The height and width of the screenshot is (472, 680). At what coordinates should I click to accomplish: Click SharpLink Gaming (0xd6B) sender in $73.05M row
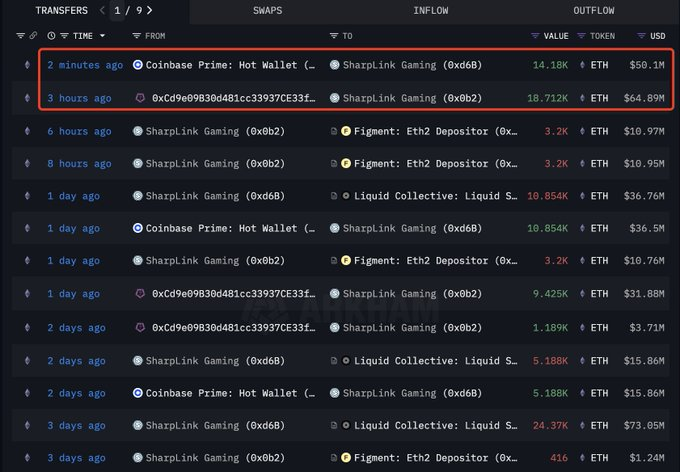pos(215,426)
